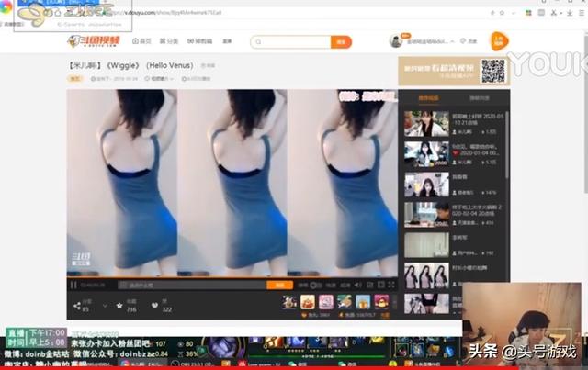Screen dimensions: 588x370
Task: Select the fifth blue gift box icon
Action: (363, 302)
